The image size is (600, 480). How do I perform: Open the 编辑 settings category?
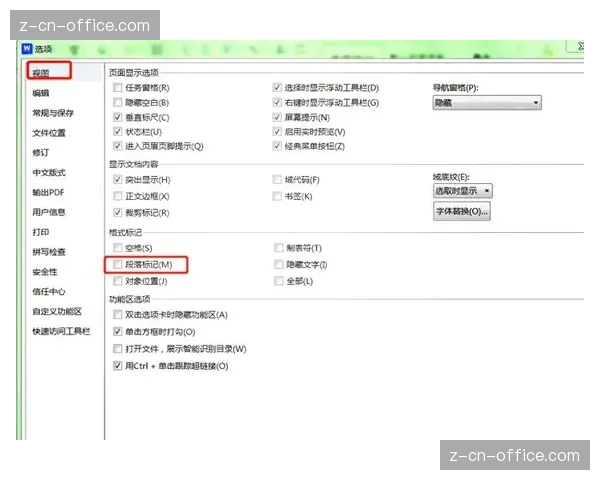click(41, 93)
